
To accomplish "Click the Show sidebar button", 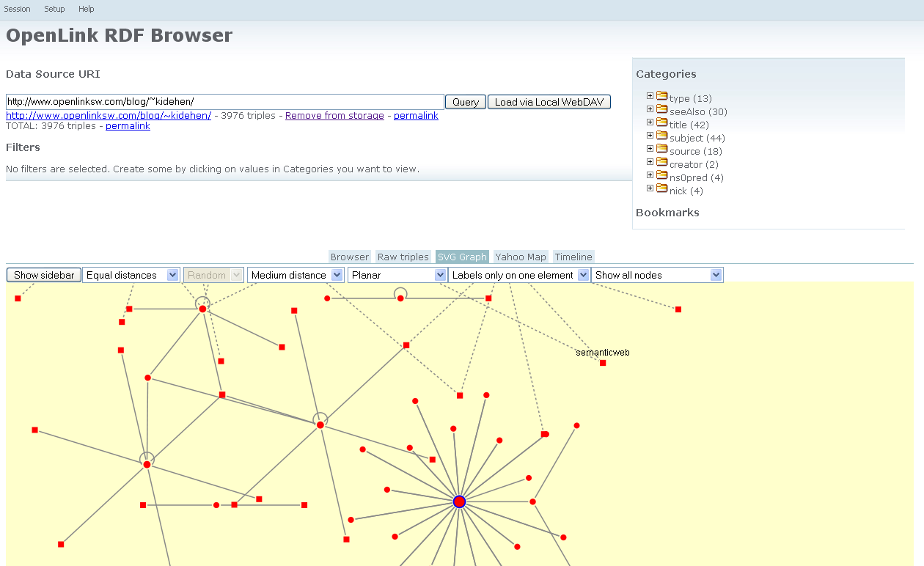I will click(x=44, y=275).
